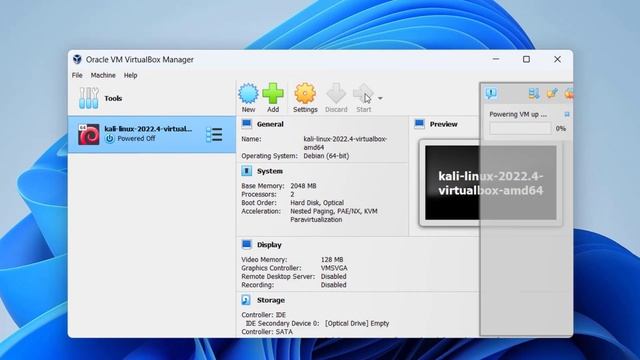Click the Hard Disk, Optical boot order
The width and height of the screenshot is (640, 360).
point(317,202)
